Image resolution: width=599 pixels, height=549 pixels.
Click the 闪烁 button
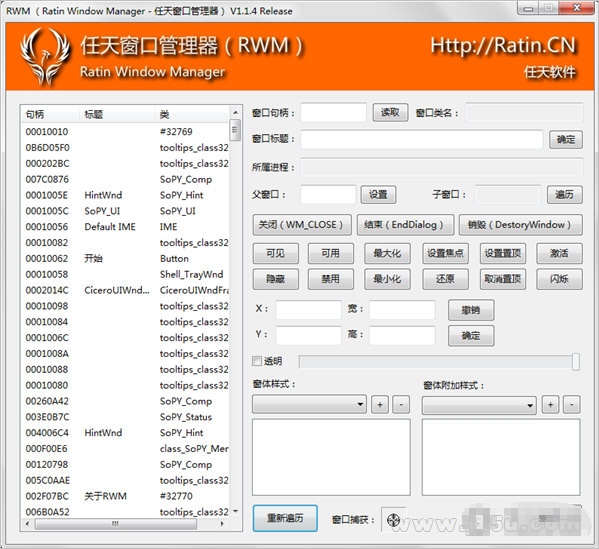559,279
